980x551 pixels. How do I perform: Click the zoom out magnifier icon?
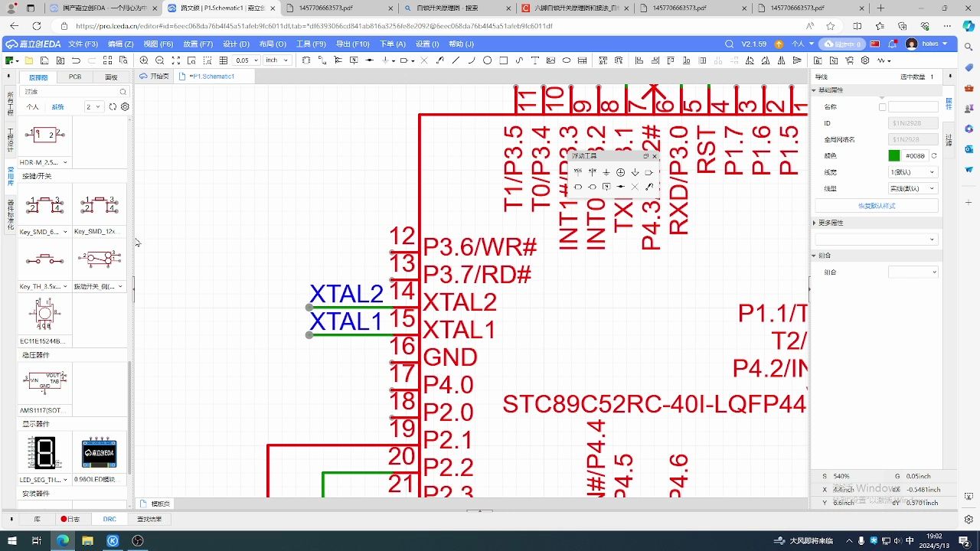pyautogui.click(x=160, y=60)
